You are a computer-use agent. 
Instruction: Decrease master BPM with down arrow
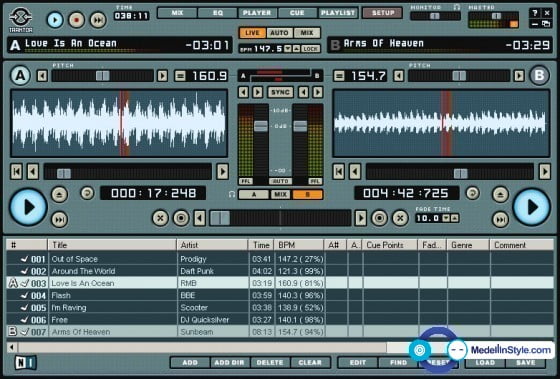pos(288,49)
